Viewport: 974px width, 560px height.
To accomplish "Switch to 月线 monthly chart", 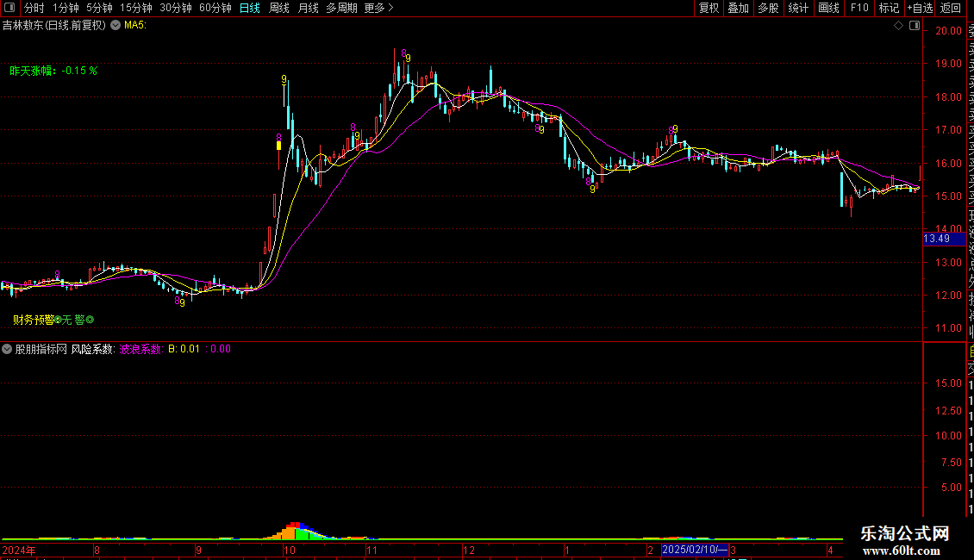I will click(308, 8).
